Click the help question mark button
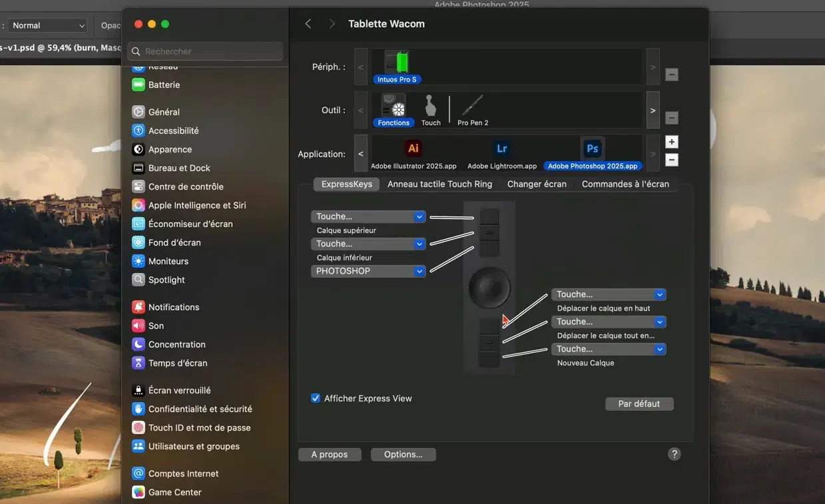 click(x=674, y=454)
